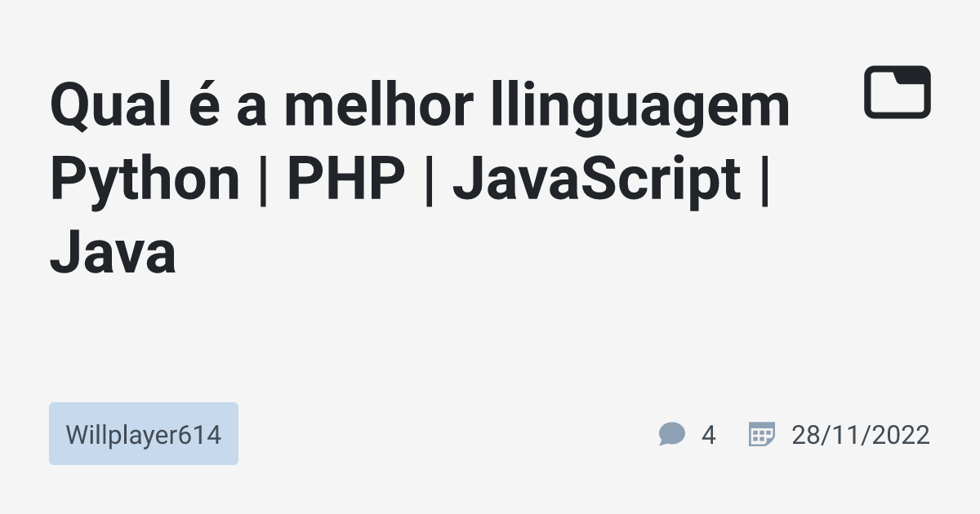Click the tab window icon beside the title
The image size is (980, 514).
click(897, 92)
